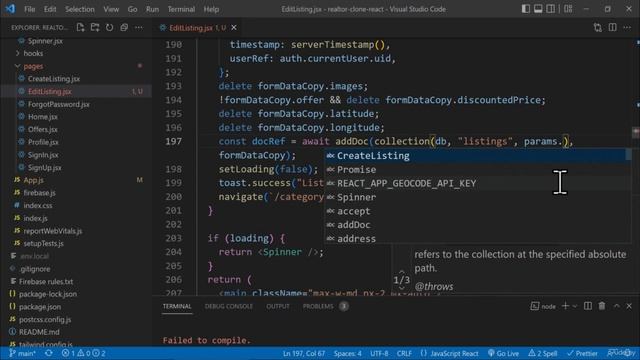Screen dimensions: 640x360
Task: Close the bottom terminal panel
Action: tap(629, 306)
